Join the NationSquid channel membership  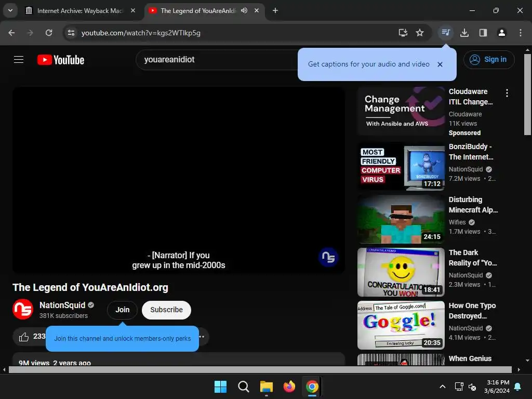click(122, 310)
